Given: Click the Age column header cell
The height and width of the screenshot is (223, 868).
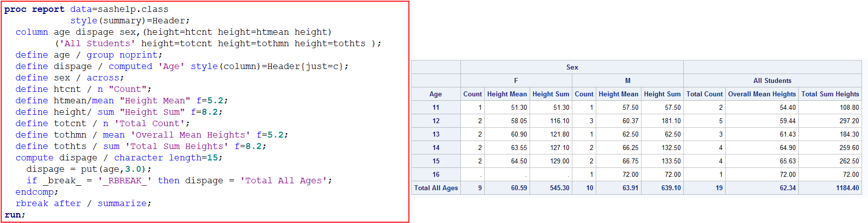Looking at the screenshot, I should pyautogui.click(x=435, y=94).
